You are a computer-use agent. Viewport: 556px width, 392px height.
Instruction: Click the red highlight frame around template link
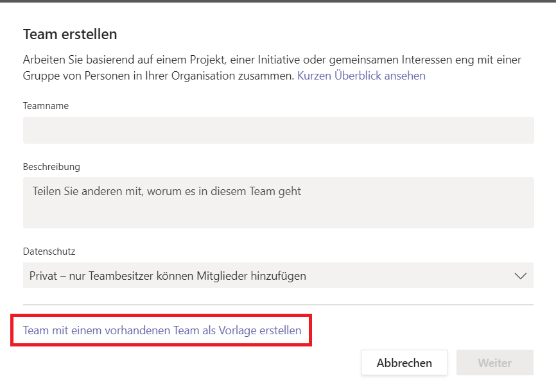pos(161,315)
